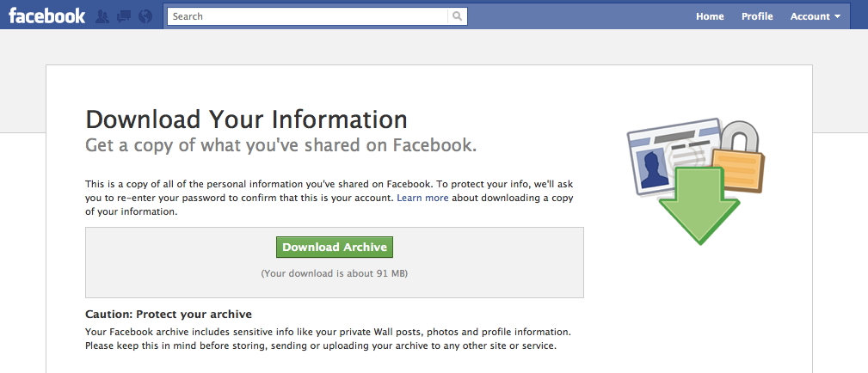868x373 pixels.
Task: Click the Download Your Information heading
Action: pyautogui.click(x=246, y=119)
